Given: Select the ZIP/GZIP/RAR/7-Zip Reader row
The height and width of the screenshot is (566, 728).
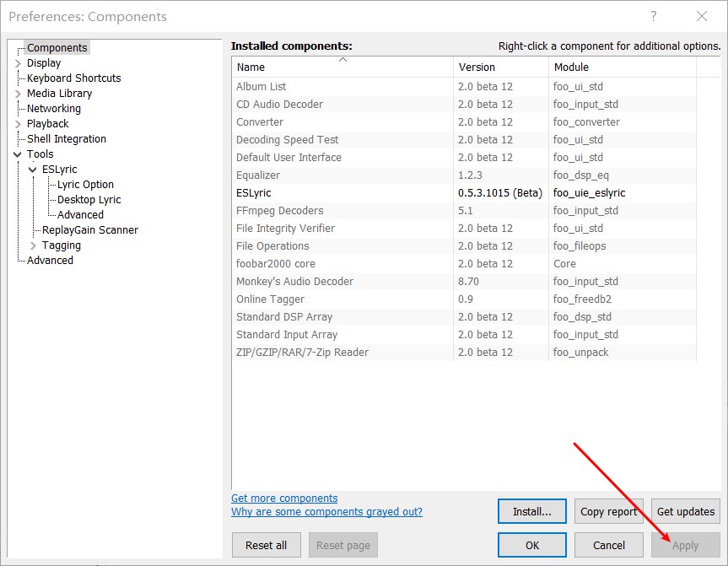Looking at the screenshot, I should tap(464, 352).
